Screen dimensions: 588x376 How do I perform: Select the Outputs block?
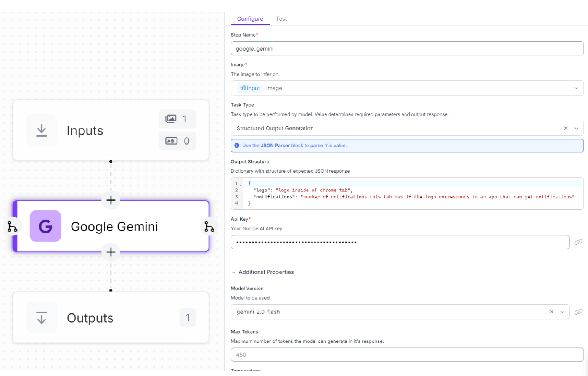111,318
